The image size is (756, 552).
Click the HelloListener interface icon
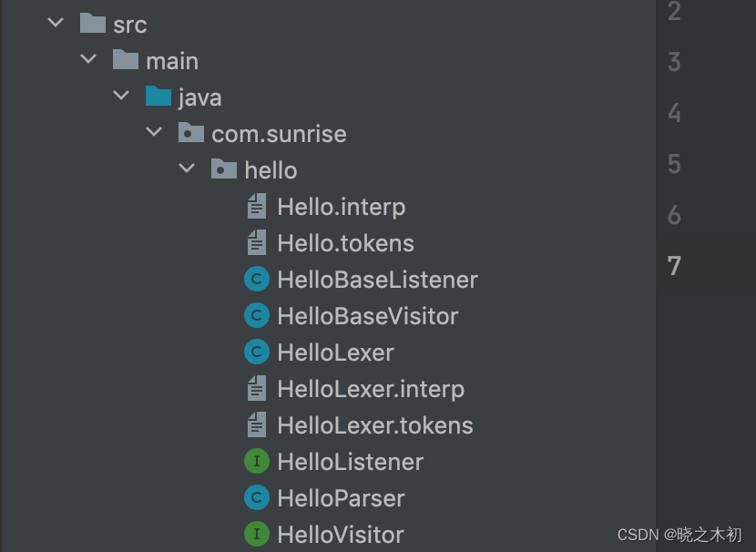coord(257,462)
